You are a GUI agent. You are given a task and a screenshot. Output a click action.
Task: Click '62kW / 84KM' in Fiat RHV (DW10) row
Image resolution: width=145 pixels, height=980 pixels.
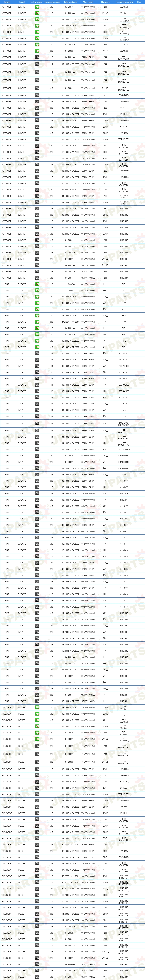[88, 450]
